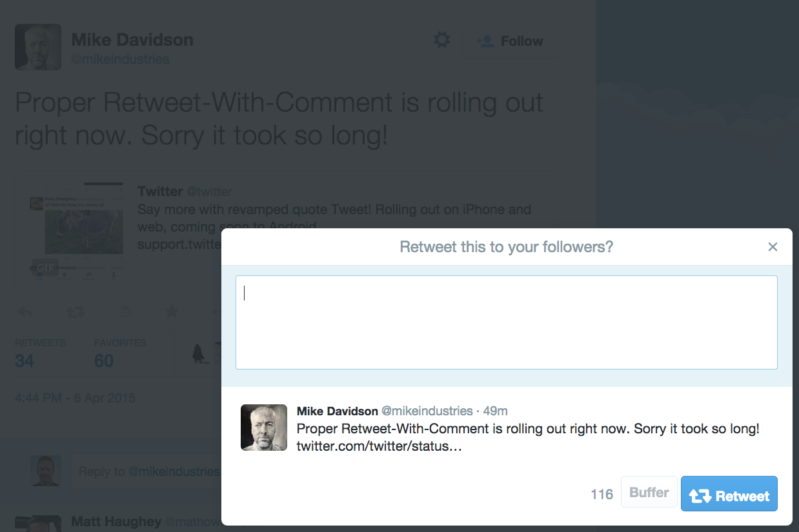Open the more-options ellipsis next to the star
This screenshot has height=532, width=799.
tap(216, 311)
